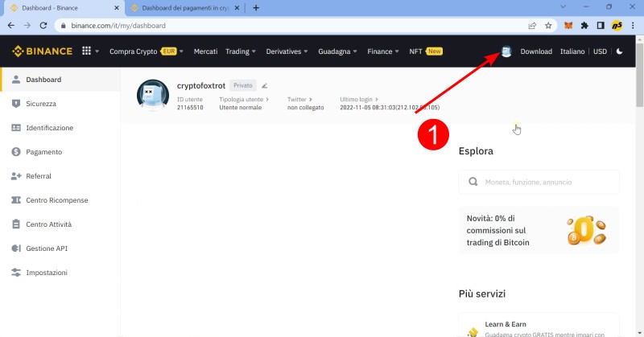Screen dimensions: 644x337
Task: Click the share page icon in address bar
Action: [x=532, y=26]
